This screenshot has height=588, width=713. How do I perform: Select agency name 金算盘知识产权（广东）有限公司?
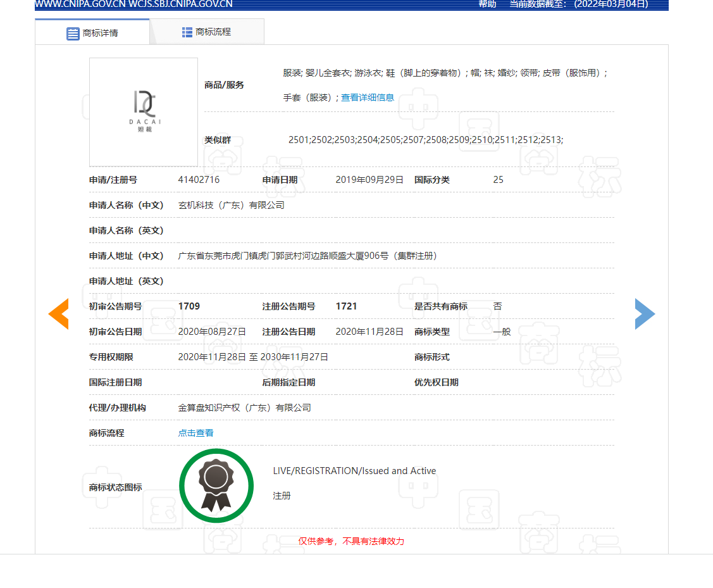(245, 408)
